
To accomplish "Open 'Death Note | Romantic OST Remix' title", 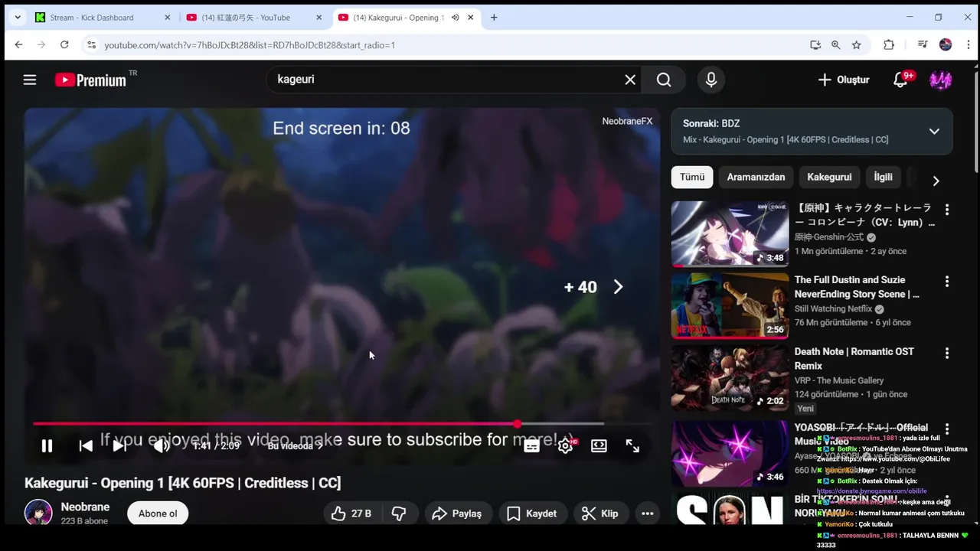I will (x=854, y=358).
